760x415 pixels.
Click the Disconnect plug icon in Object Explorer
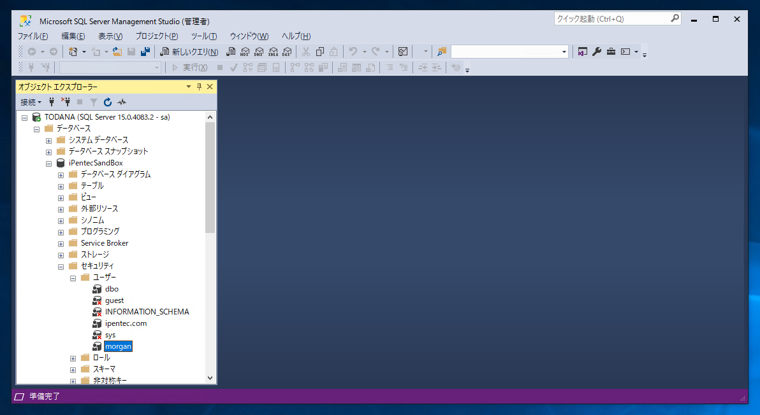pos(65,102)
